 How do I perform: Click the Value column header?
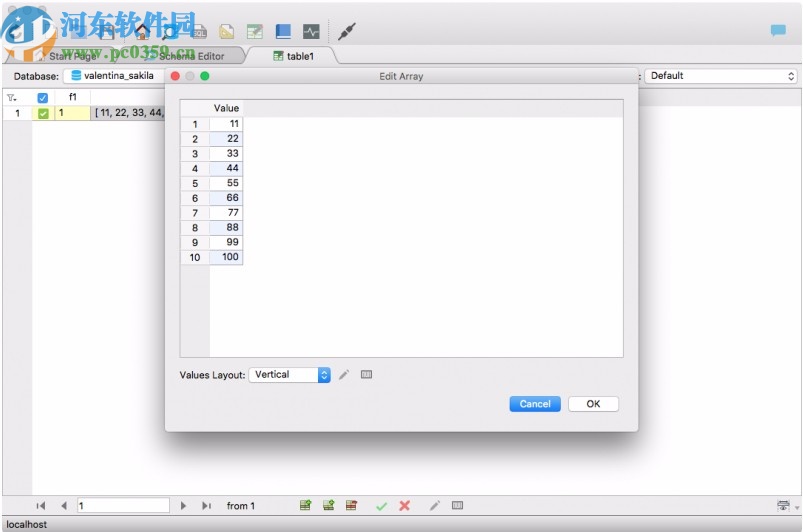[226, 109]
